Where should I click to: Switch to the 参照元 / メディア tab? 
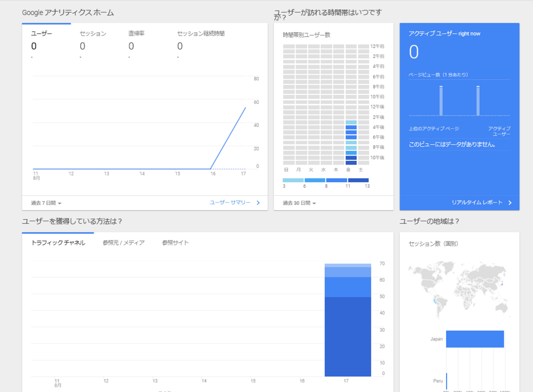pos(124,243)
